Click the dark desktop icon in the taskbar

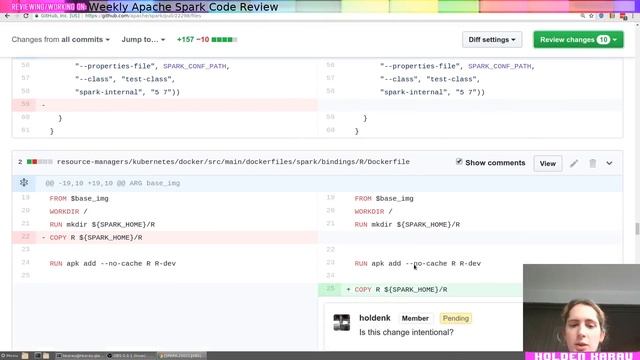click(x=38, y=356)
